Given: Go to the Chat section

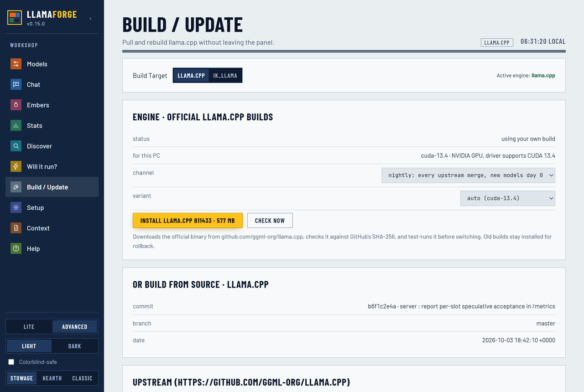Looking at the screenshot, I should pyautogui.click(x=52, y=84).
